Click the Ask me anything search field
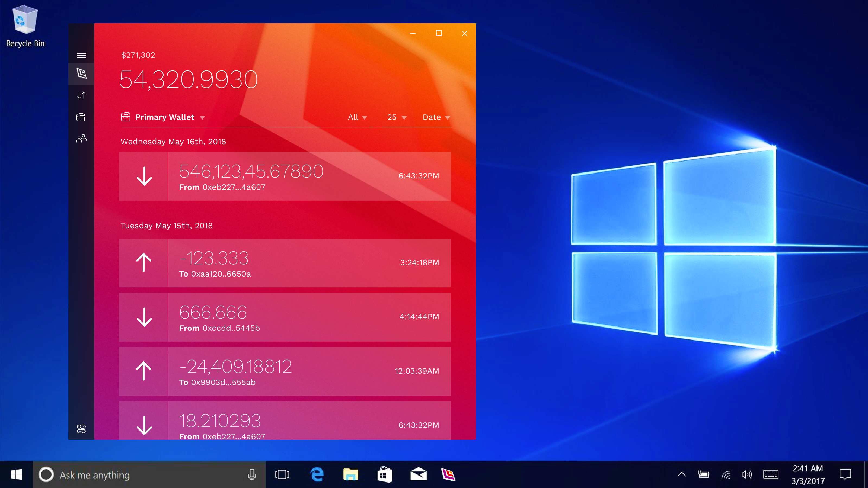Screen dimensions: 868x488 tap(149, 474)
